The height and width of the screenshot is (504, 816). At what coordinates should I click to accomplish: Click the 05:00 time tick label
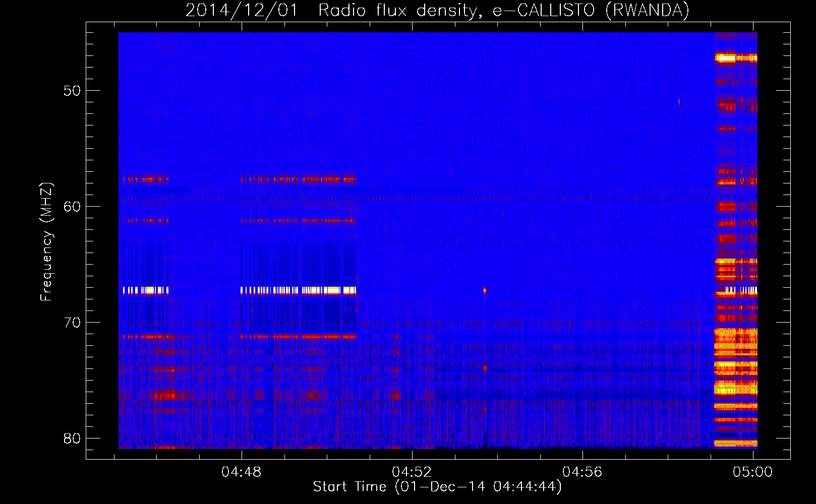753,472
